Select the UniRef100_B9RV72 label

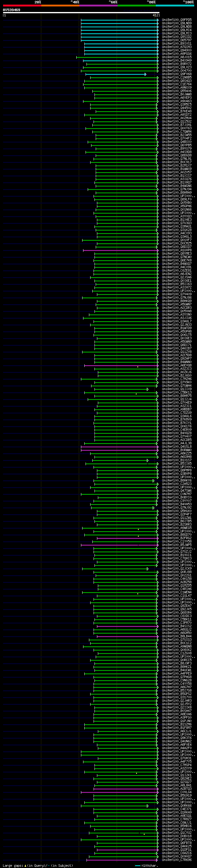[177, 64]
